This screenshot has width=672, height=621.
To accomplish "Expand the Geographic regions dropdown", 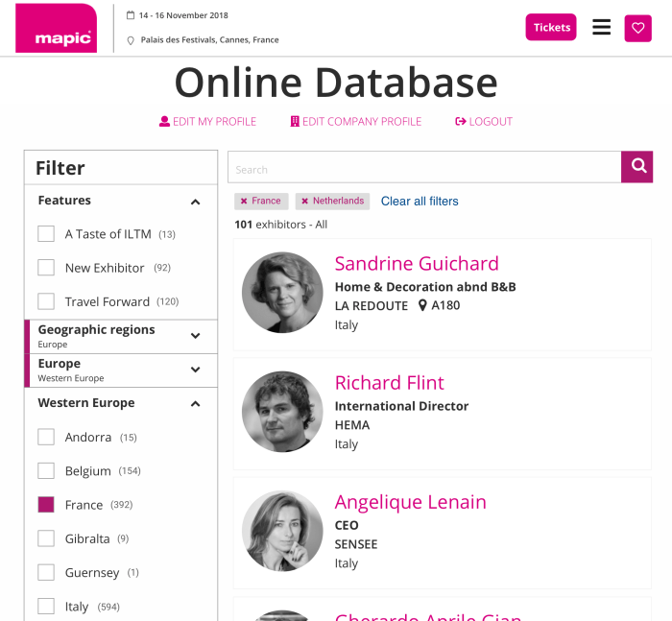I will [x=195, y=336].
